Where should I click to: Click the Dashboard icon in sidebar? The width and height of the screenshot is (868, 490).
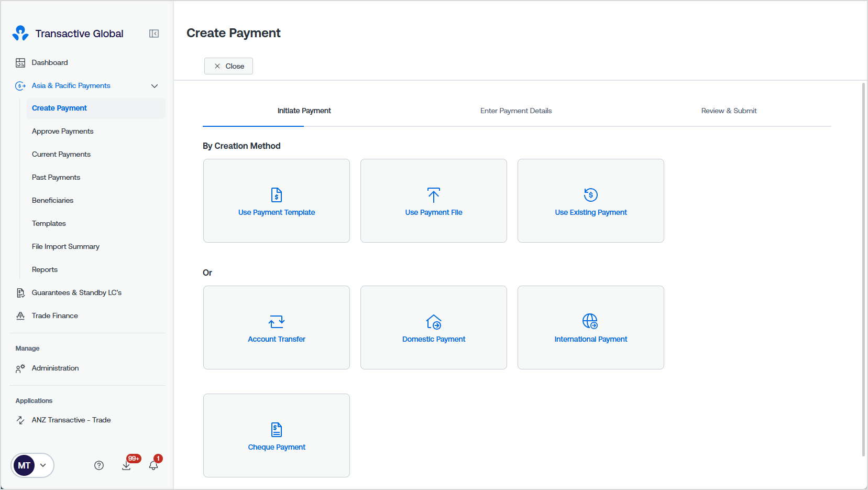(20, 63)
